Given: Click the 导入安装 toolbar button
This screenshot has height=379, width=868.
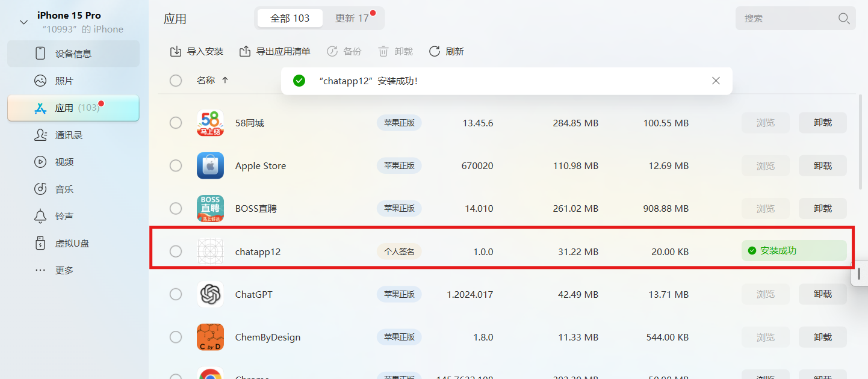Looking at the screenshot, I should tap(197, 51).
